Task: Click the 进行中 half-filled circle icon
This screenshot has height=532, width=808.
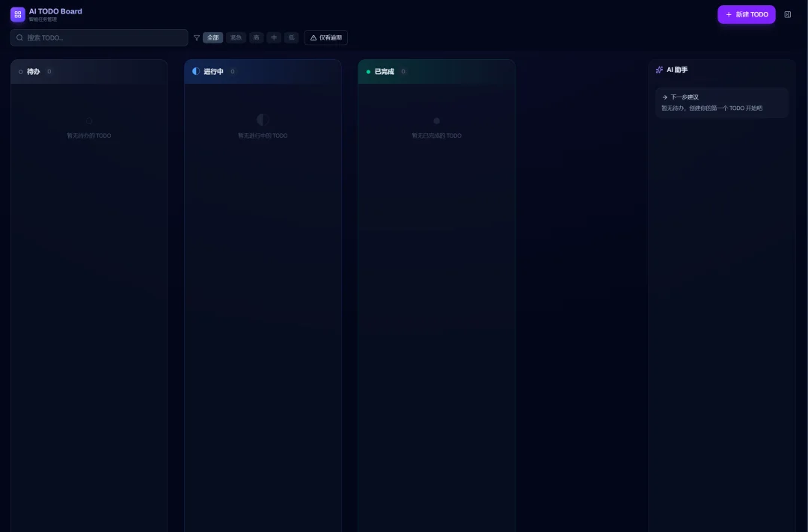Action: (x=195, y=71)
